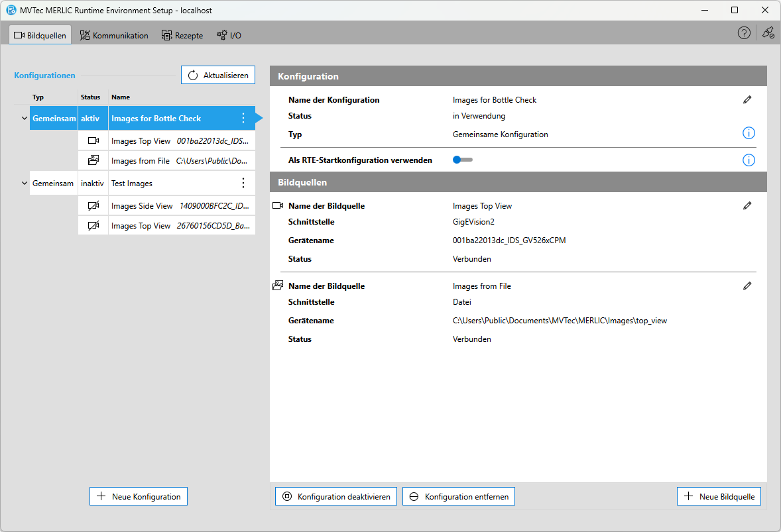Image resolution: width=781 pixels, height=532 pixels.
Task: Go to the I/O tab
Action: coord(229,35)
